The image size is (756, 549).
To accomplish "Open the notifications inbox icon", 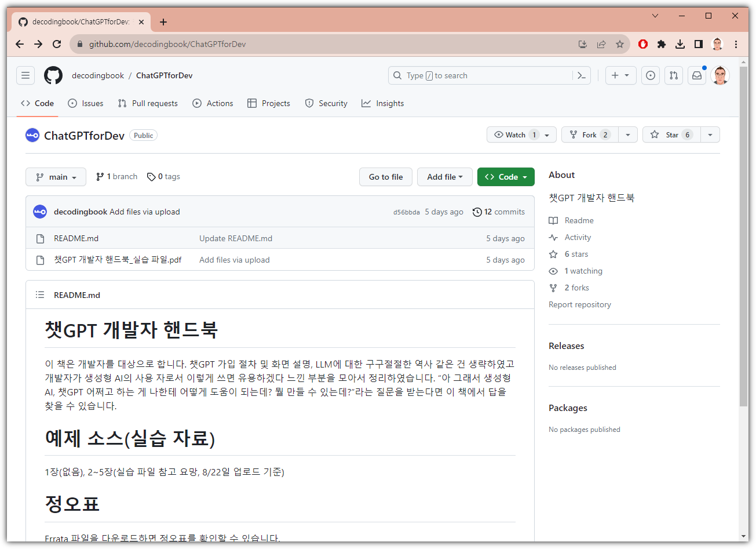I will click(697, 75).
